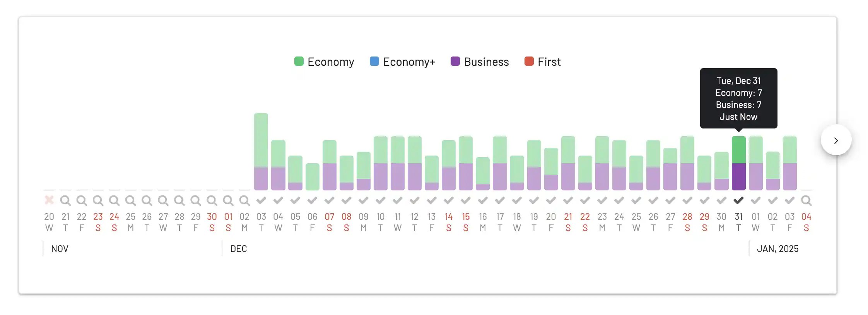Click the magnifier icon for Jan 04

806,200
